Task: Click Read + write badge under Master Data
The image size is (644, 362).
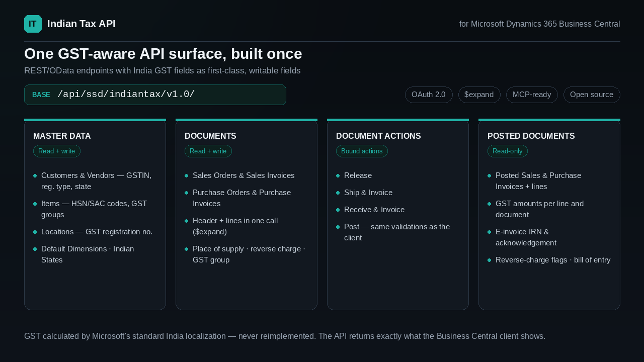Action: (57, 151)
